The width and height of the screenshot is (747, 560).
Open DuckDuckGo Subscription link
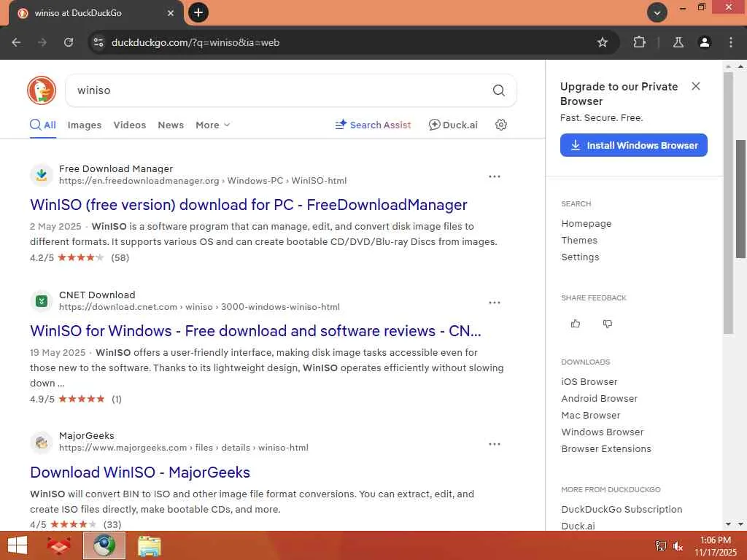[622, 509]
